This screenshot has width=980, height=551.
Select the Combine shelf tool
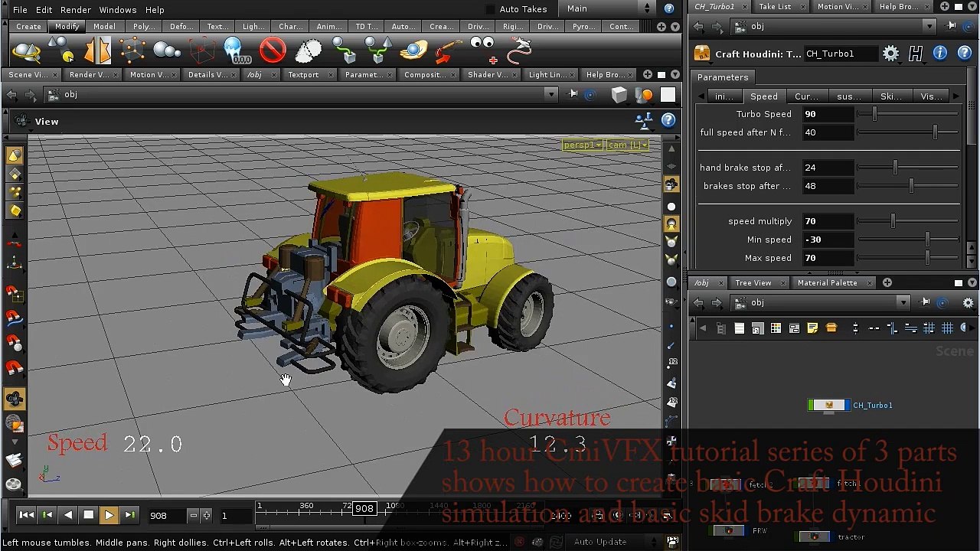tap(28, 51)
